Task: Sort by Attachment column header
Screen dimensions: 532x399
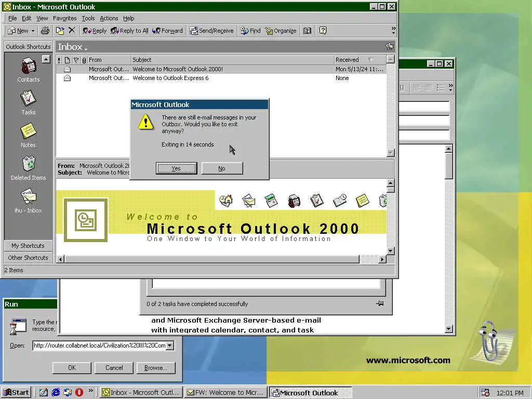Action: [x=84, y=60]
